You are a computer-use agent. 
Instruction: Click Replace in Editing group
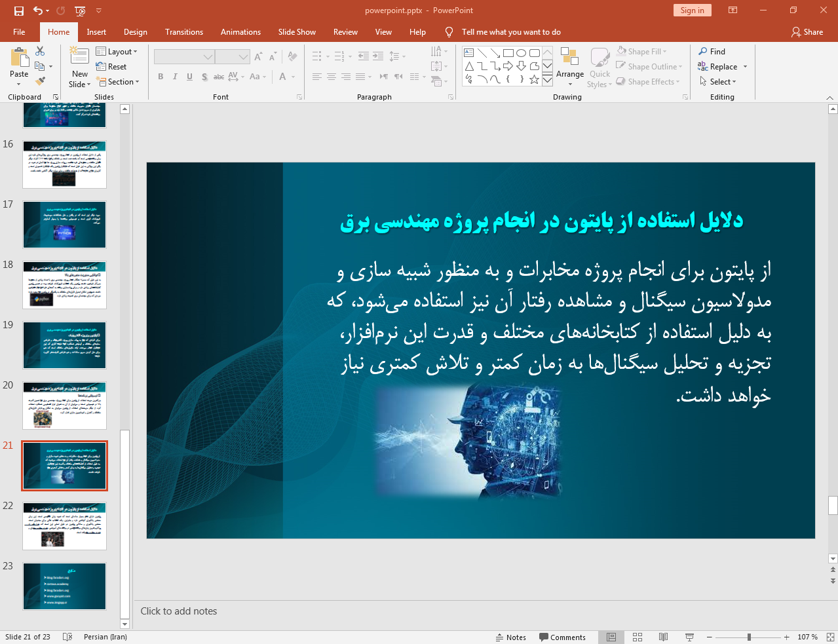(x=723, y=66)
